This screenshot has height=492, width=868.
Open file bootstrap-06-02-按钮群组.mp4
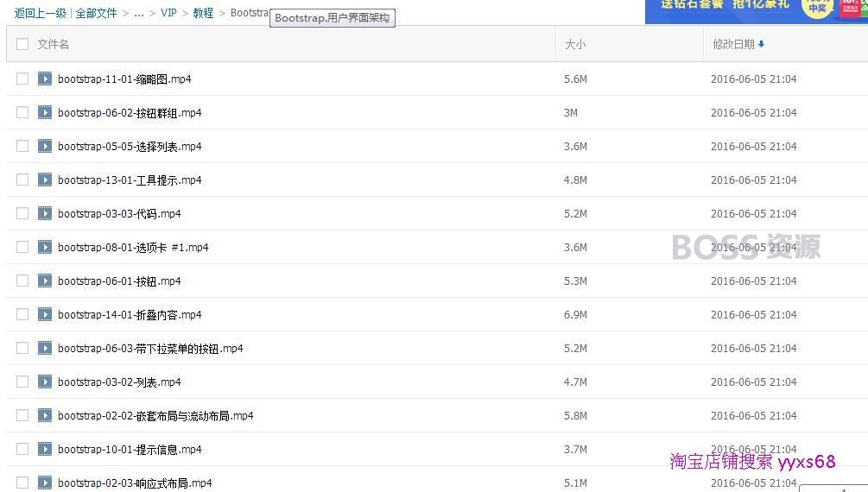point(130,113)
